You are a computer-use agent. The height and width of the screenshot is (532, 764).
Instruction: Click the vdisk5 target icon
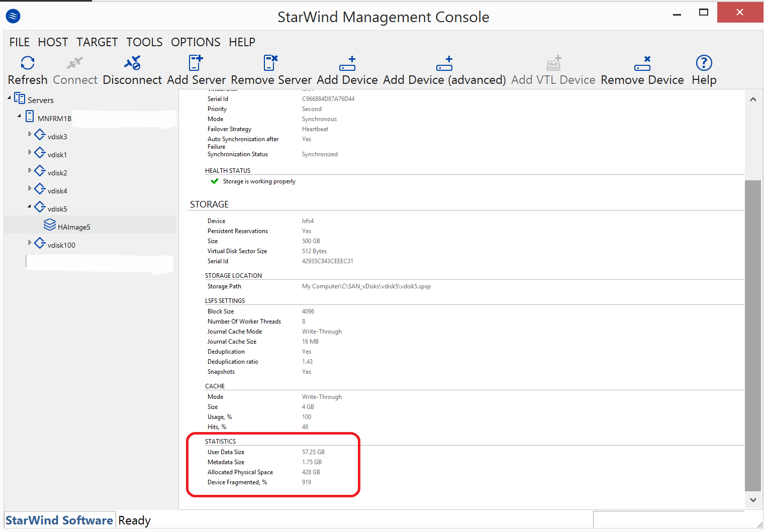[x=40, y=207]
